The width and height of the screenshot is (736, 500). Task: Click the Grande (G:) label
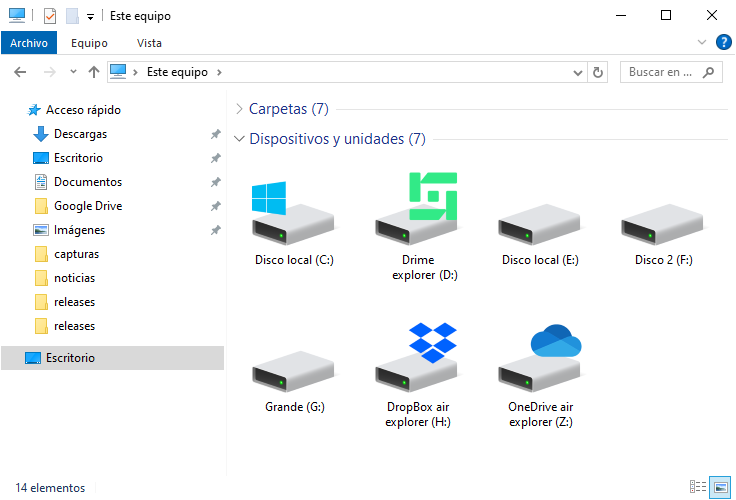tap(294, 407)
